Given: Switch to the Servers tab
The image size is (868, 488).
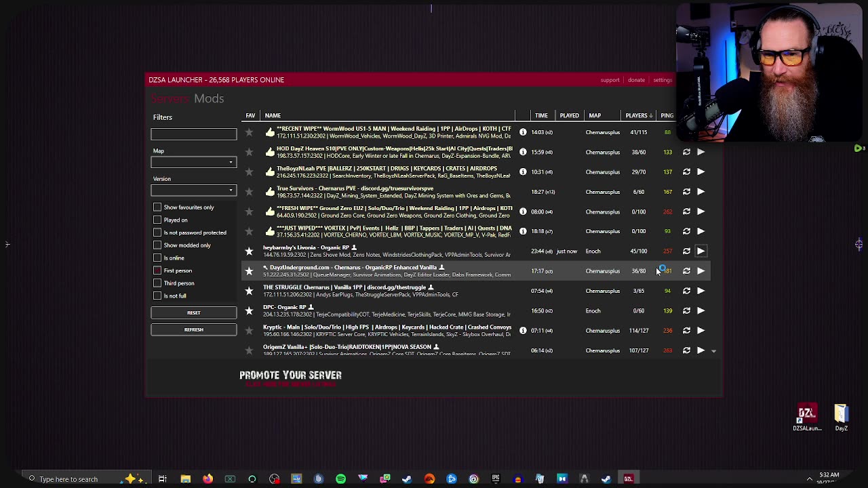Looking at the screenshot, I should [170, 99].
